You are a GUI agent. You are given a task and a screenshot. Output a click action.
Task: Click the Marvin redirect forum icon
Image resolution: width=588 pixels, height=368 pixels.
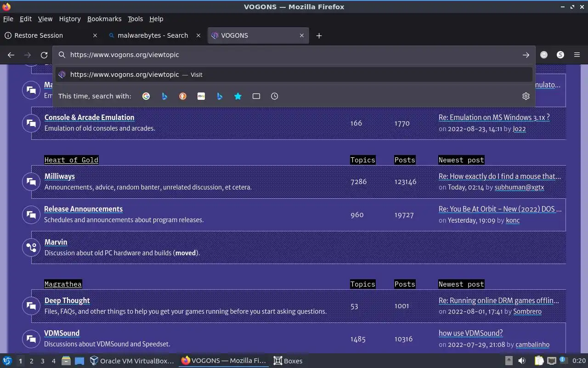click(31, 247)
